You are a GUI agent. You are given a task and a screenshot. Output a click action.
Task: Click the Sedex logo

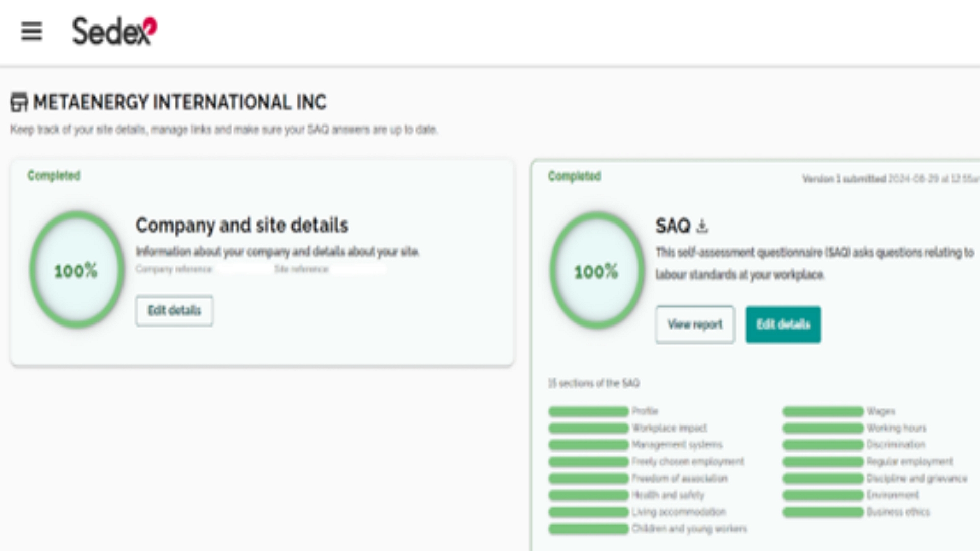(114, 31)
